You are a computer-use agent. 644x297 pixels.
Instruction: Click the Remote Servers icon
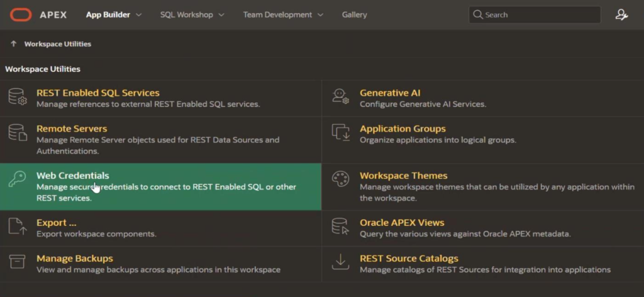click(x=17, y=133)
